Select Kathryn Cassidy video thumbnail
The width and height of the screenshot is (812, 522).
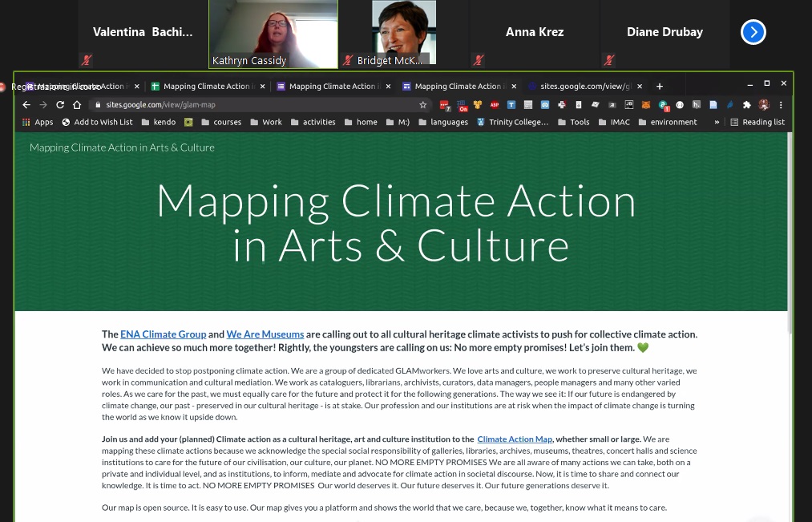click(x=273, y=34)
